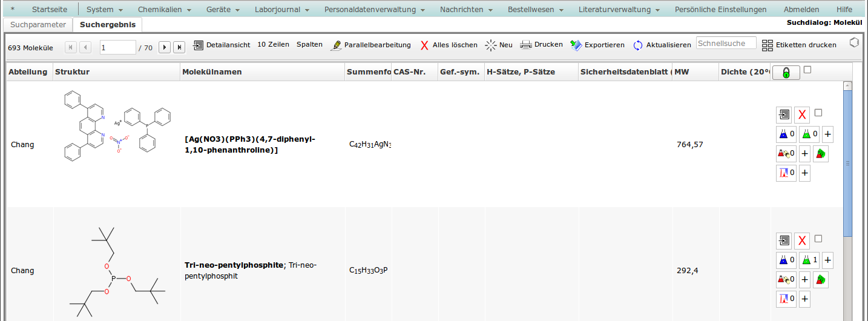Open the Bestellwesen dropdown
The image size is (868, 321).
(535, 10)
